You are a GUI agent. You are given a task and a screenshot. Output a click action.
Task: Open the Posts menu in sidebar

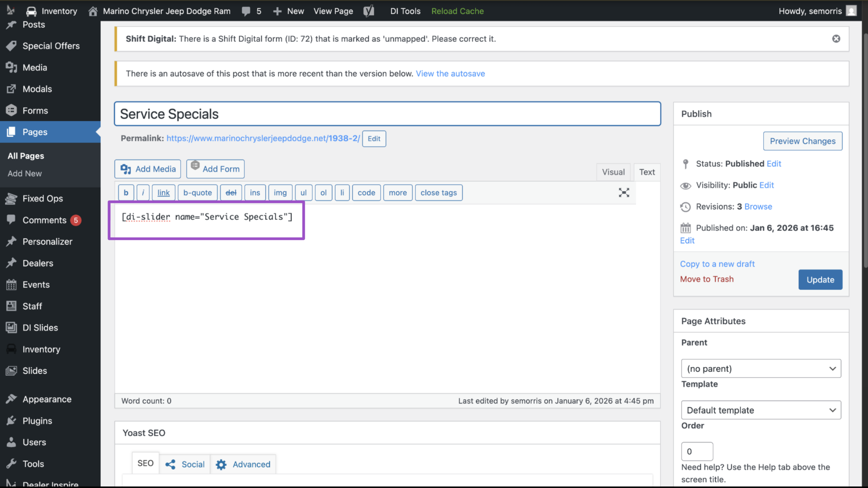click(x=34, y=24)
